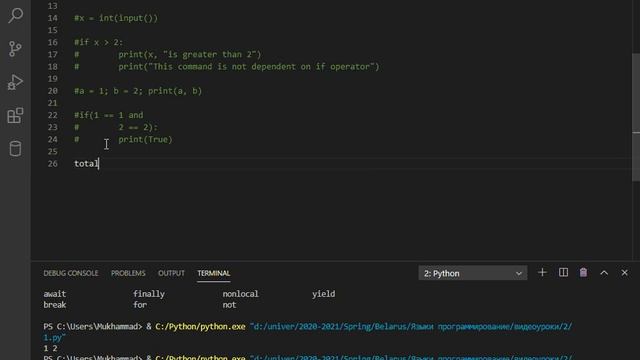Screen dimensions: 640x360
Task: Click 'nonlocal' keyword in terminal output
Action: point(240,294)
